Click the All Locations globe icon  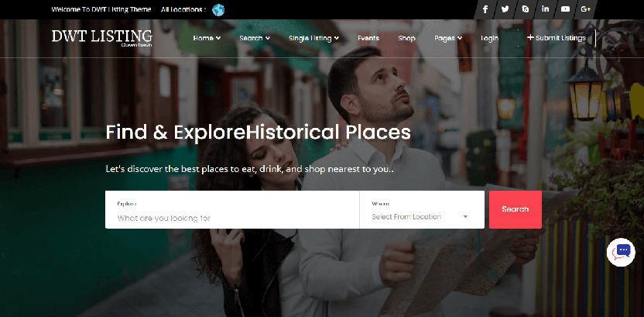click(218, 10)
